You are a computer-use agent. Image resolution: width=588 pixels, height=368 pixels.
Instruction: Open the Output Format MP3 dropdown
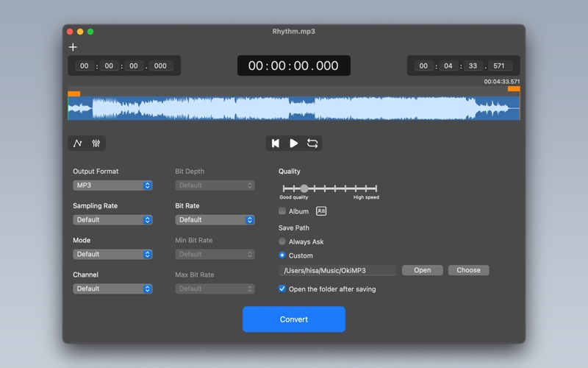click(x=112, y=185)
